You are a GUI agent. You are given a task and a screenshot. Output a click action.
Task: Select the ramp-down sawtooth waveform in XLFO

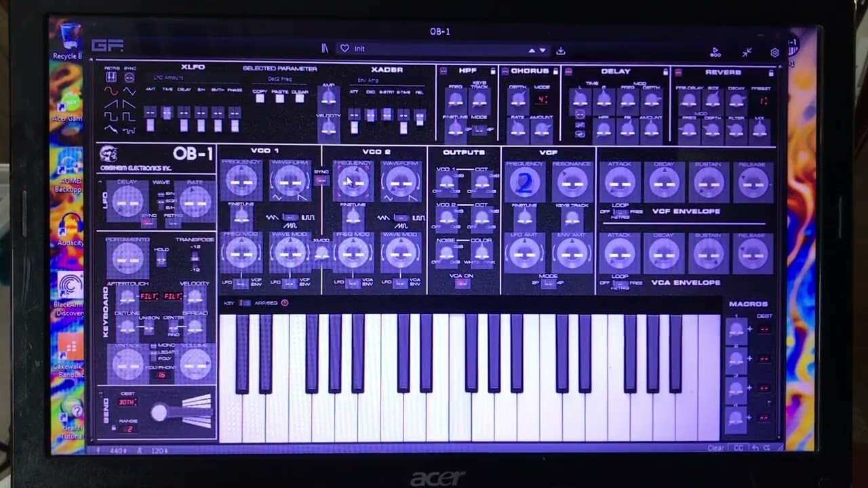[129, 104]
